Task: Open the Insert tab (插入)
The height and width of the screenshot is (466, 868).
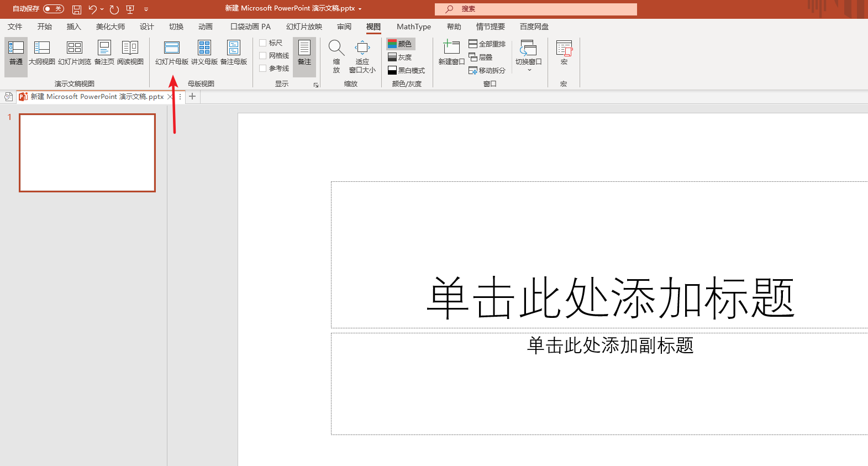Action: [73, 27]
